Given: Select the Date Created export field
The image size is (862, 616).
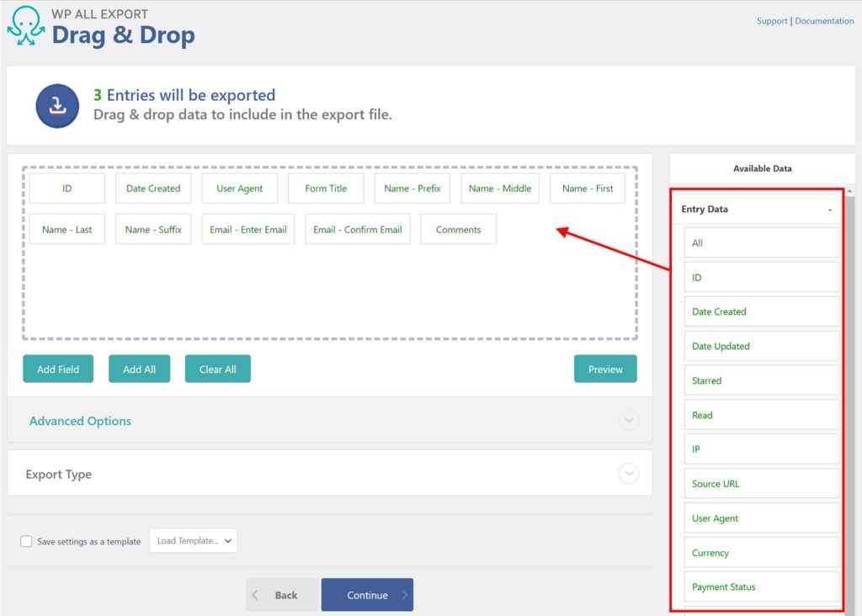Looking at the screenshot, I should [152, 188].
